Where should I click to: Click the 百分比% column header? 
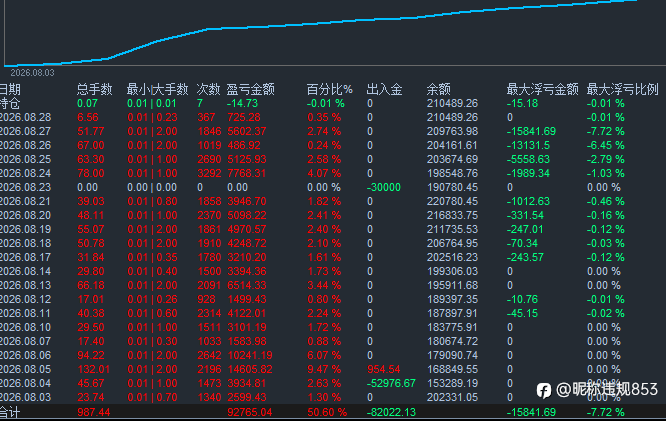[330, 89]
